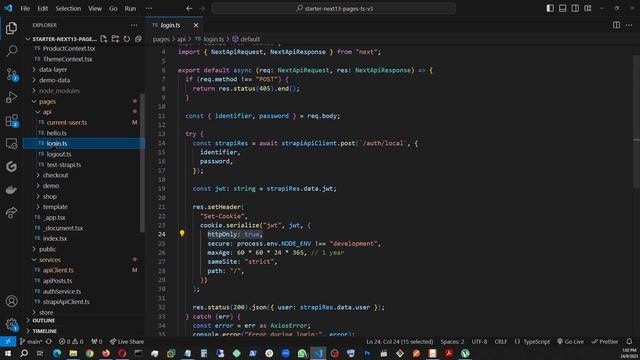Refresh the Explorer file tree
640x360 pixels.
click(x=127, y=39)
